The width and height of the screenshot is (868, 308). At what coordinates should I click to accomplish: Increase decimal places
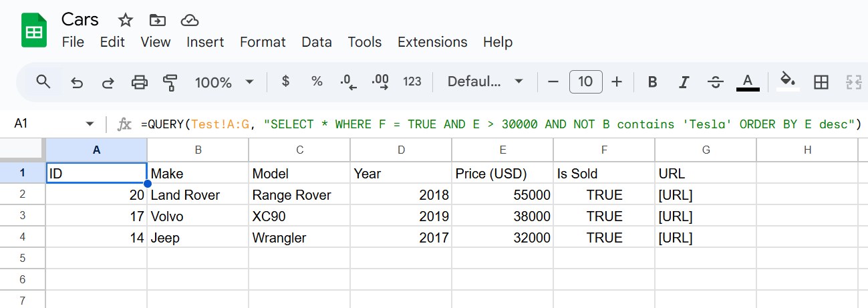click(380, 82)
